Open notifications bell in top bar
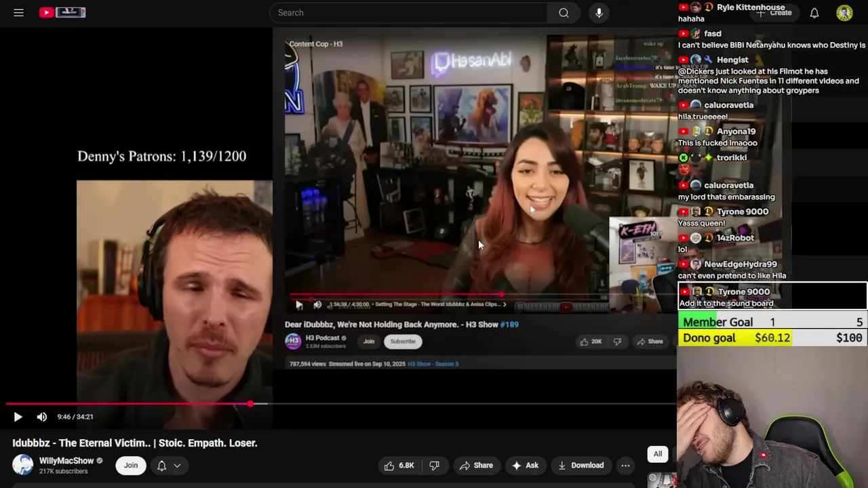This screenshot has height=488, width=868. (x=814, y=12)
